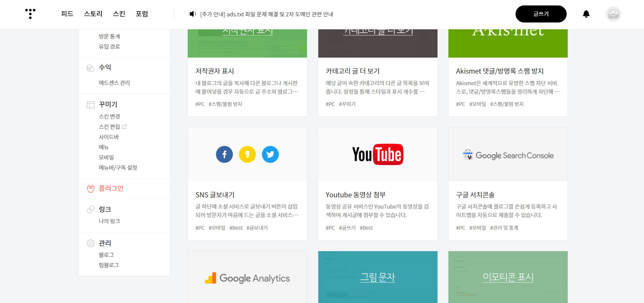644x303 pixels.
Task: Open 모바일 settings in sidebar
Action: coord(106,157)
